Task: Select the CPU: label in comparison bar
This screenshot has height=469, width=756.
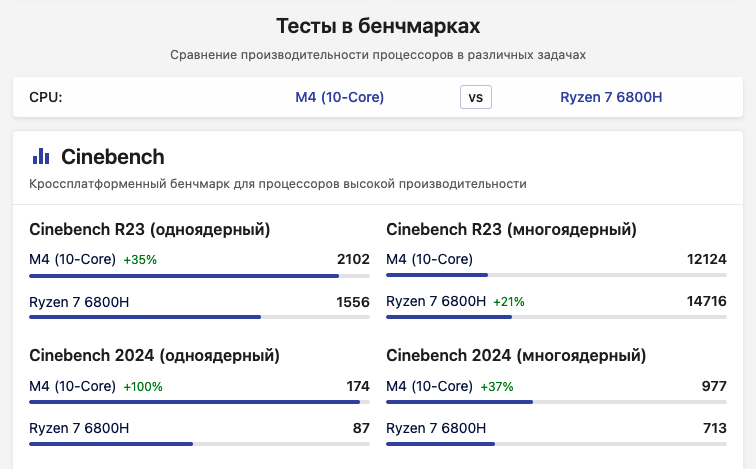Action: (x=46, y=97)
